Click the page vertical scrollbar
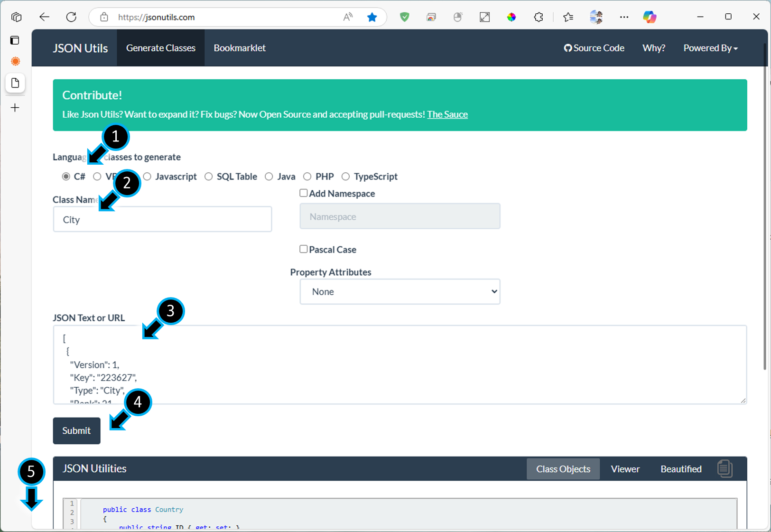 765,206
